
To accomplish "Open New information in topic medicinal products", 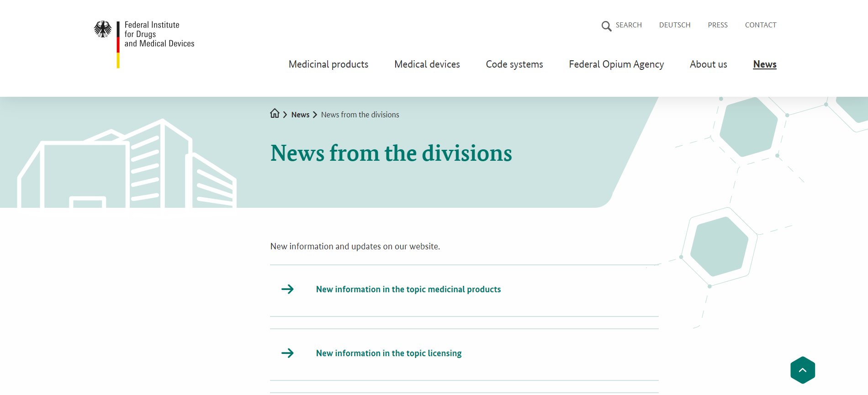I will pos(408,289).
